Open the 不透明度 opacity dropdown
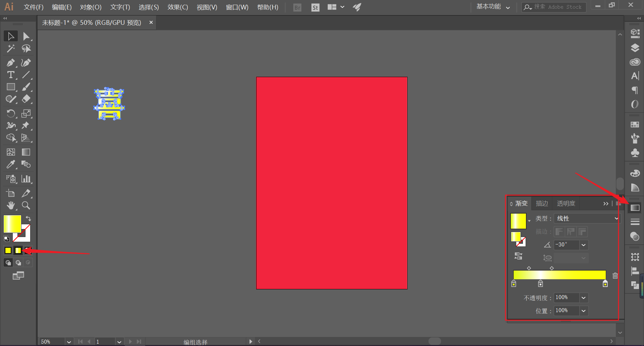The width and height of the screenshot is (644, 346). 584,298
